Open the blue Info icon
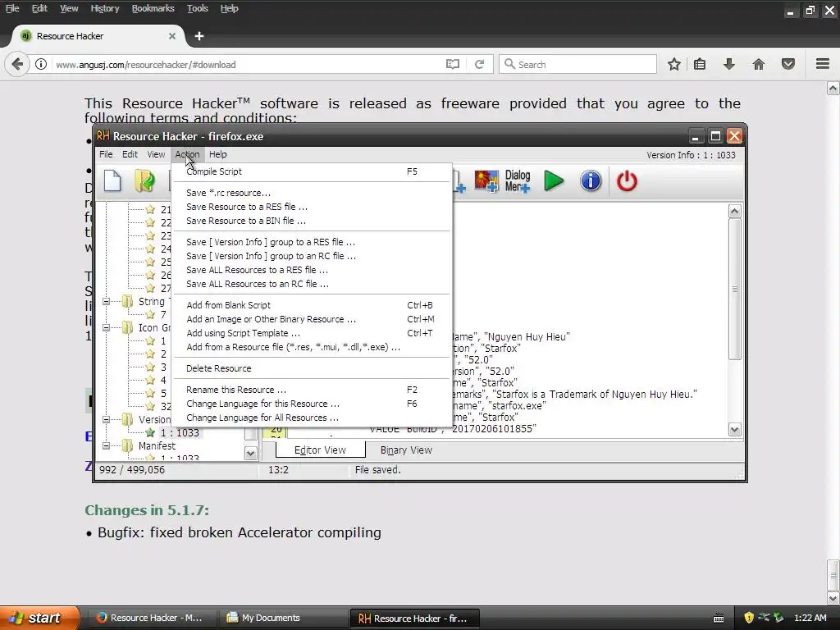This screenshot has height=630, width=840. click(x=591, y=181)
